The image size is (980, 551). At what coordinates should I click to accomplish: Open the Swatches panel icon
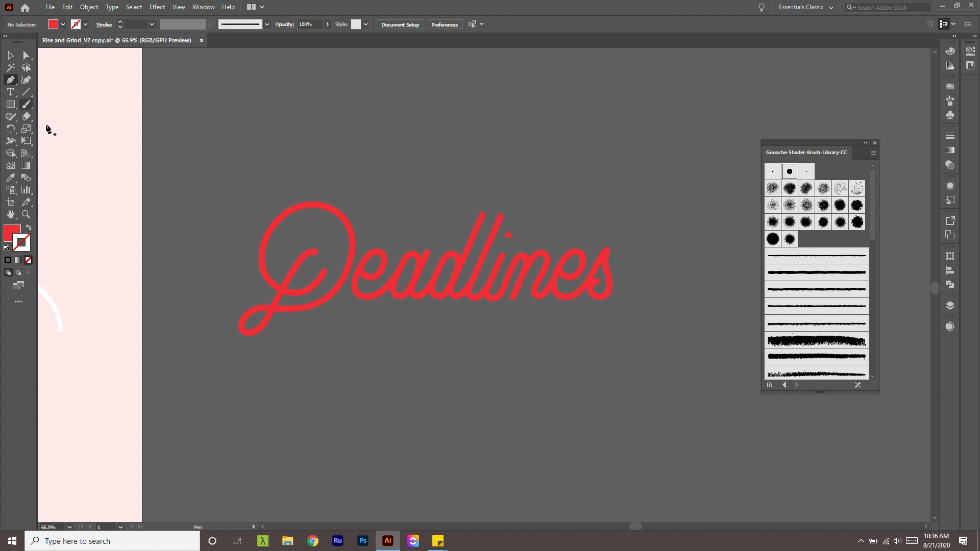coord(950,86)
